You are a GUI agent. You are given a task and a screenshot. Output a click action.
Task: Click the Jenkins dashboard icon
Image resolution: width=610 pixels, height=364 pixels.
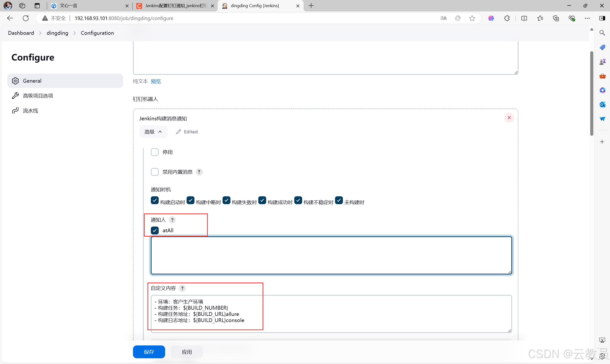[20, 33]
